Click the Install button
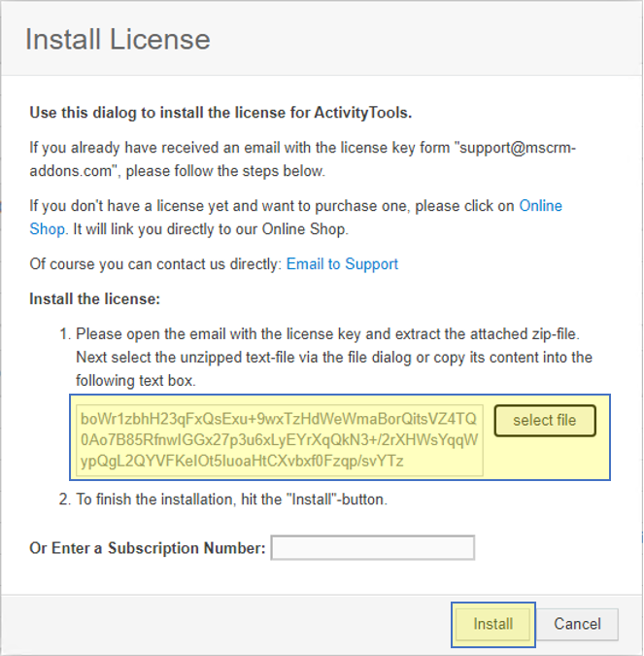Screen dimensions: 644x656 492,624
